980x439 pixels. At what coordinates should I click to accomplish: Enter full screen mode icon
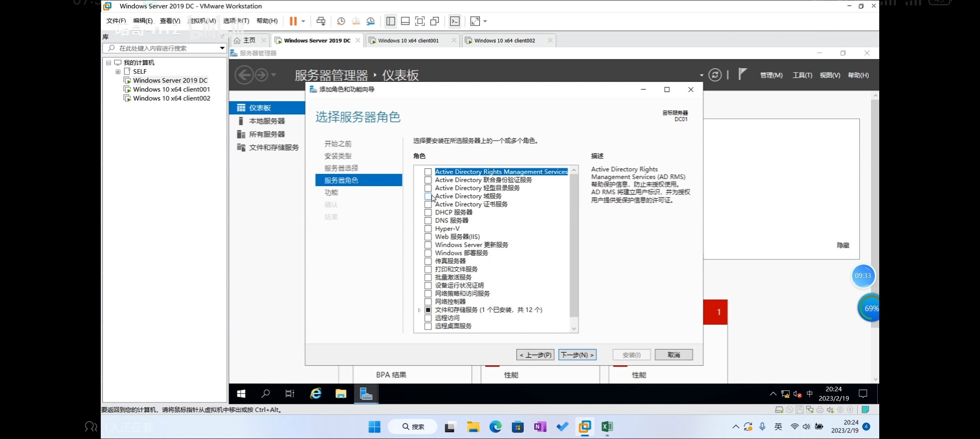point(420,21)
